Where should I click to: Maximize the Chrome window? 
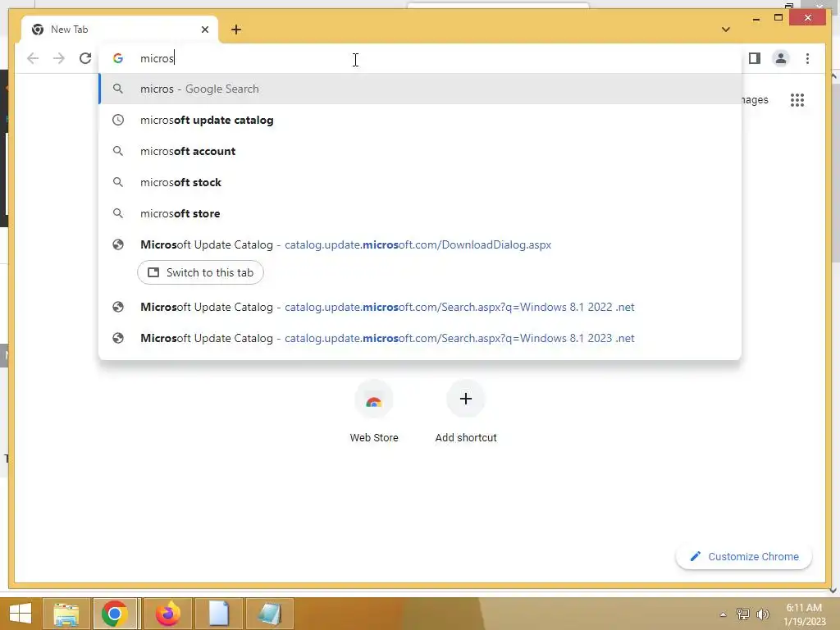tap(778, 18)
